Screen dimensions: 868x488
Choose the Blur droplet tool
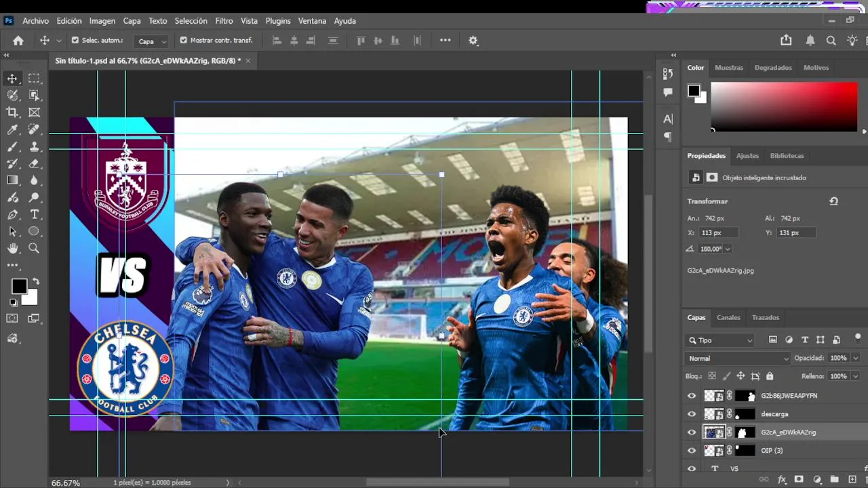34,180
